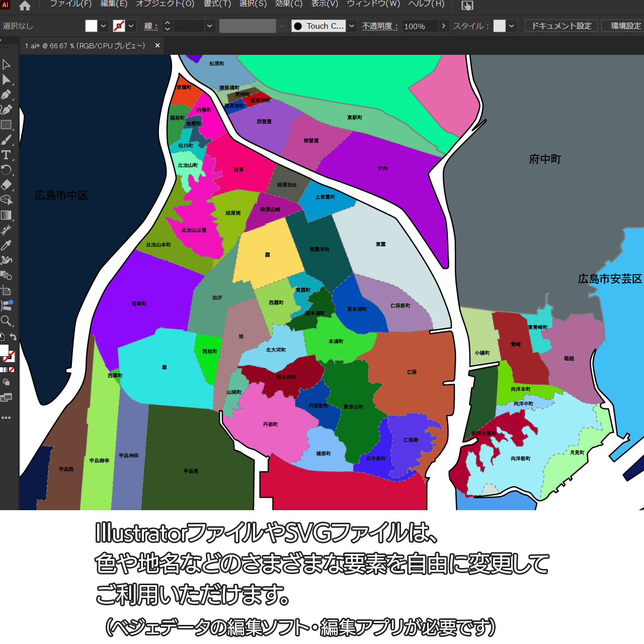
Task: Expand the Touch C... brush dropdown
Action: coord(352,26)
